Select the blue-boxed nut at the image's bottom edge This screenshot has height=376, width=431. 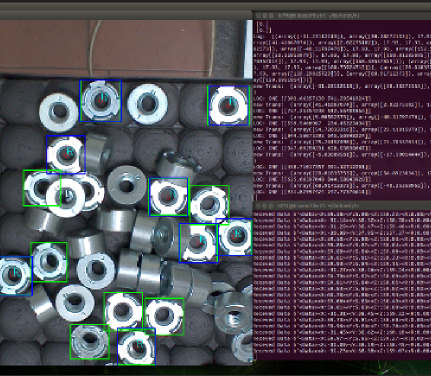[136, 346]
